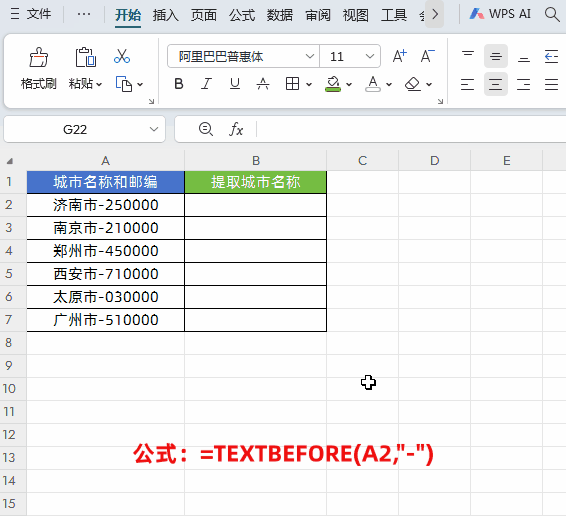566x516 pixels.
Task: Decrease the font size
Action: tap(427, 56)
